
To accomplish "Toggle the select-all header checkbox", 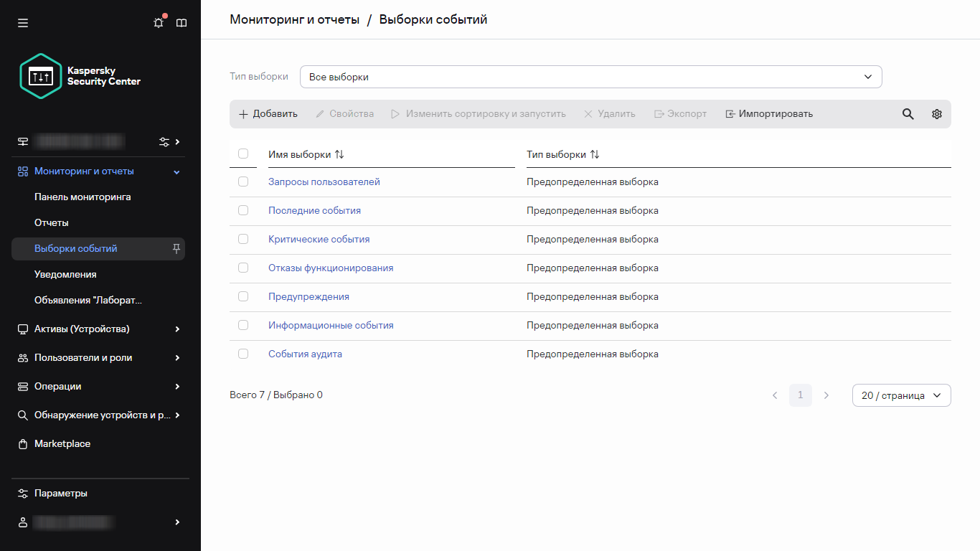I will pos(243,154).
